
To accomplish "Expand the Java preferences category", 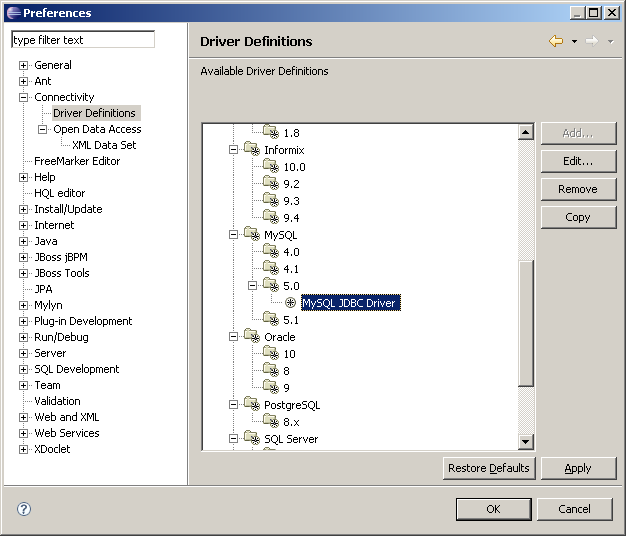I will tap(24, 241).
